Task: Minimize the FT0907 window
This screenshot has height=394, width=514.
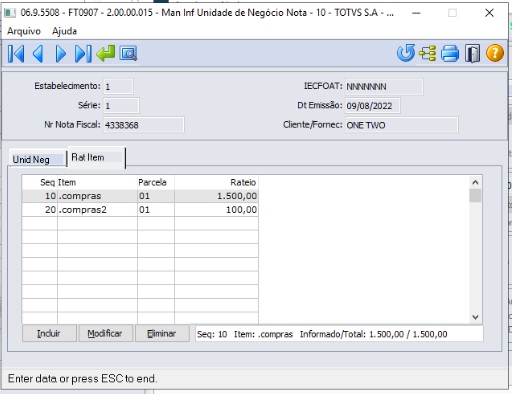Action: (416, 13)
